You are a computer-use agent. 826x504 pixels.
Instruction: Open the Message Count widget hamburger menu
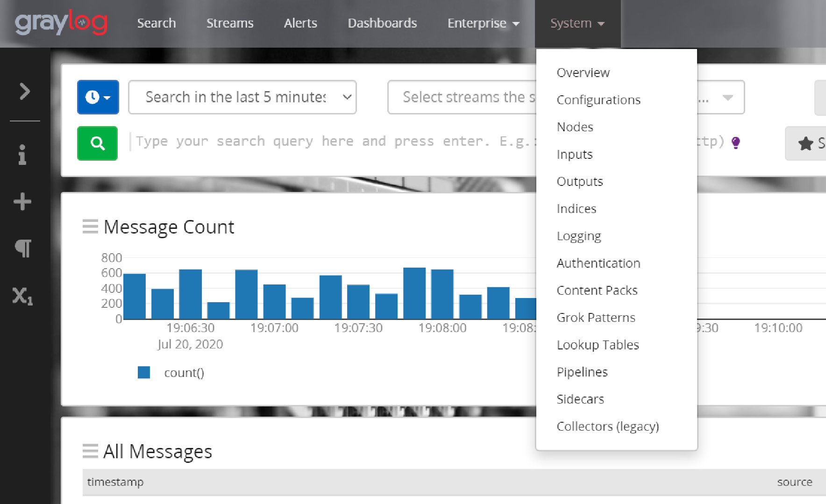[x=90, y=227]
